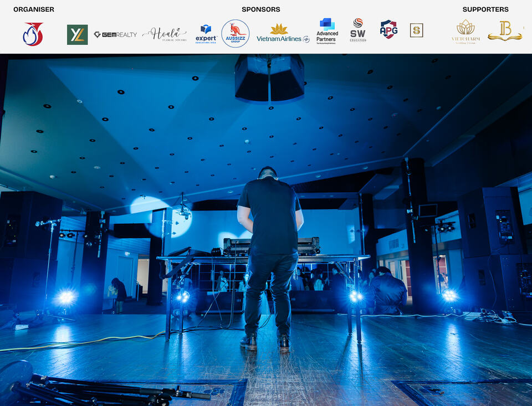Screen dimensions: 532x406
Task: Click the SW Education logo
Action: pos(358,30)
